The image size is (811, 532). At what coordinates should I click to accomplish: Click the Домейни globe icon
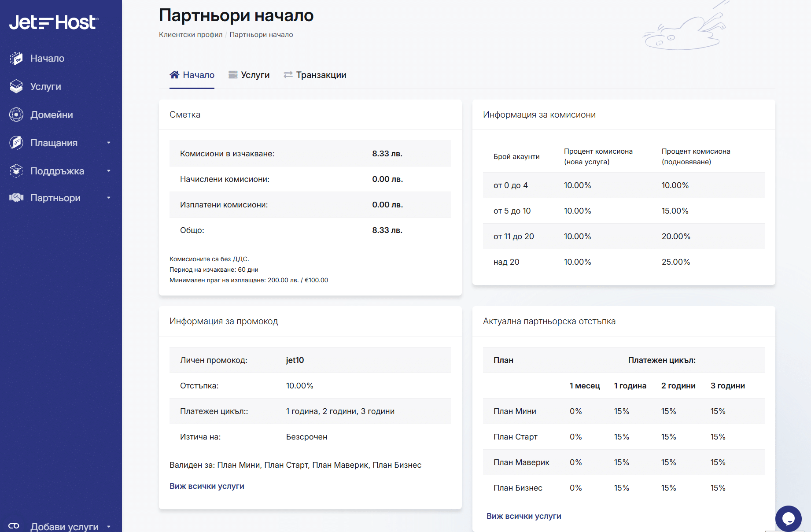16,115
